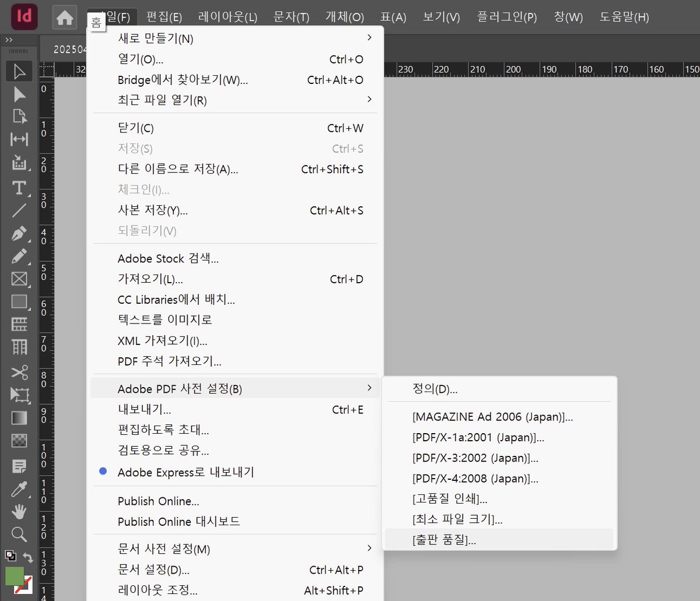Choose 사본 저장(Y)... entry
Screen dimensions: 700x601
point(235,210)
